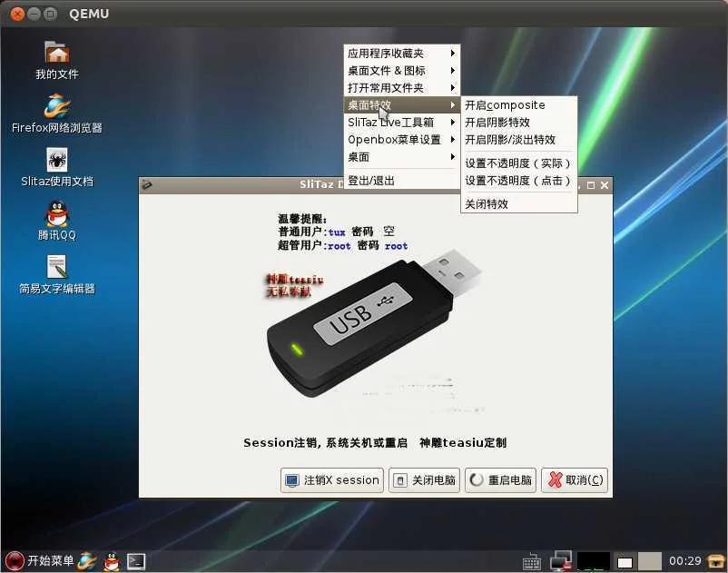
Task: Click the black CPU monitor in the tray
Action: click(594, 561)
